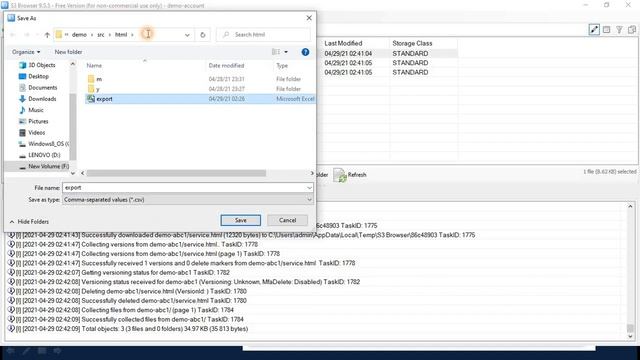Select log entry with TaskID: 1775 download
This screenshot has width=640, height=360.
pyautogui.click(x=241, y=235)
